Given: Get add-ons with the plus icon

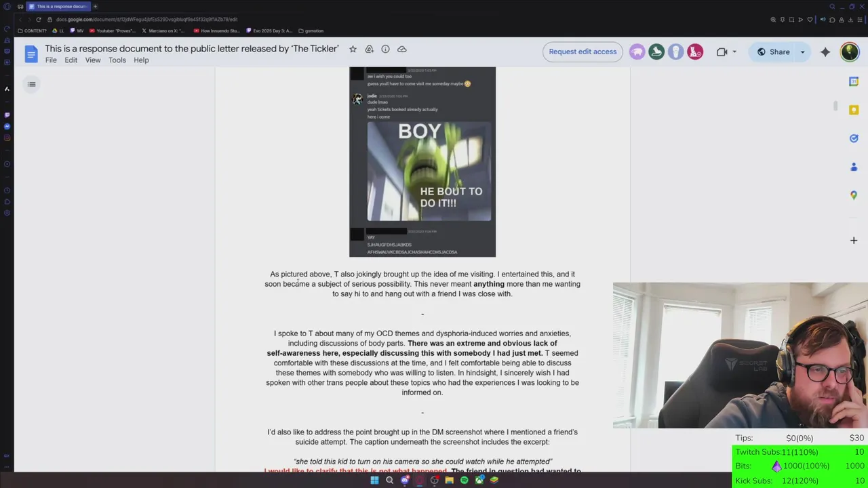Looking at the screenshot, I should click(854, 240).
